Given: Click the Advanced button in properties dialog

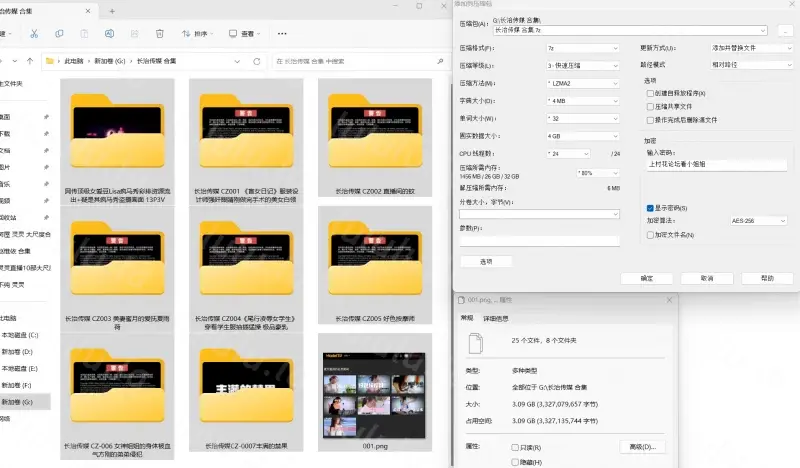Looking at the screenshot, I should [642, 447].
